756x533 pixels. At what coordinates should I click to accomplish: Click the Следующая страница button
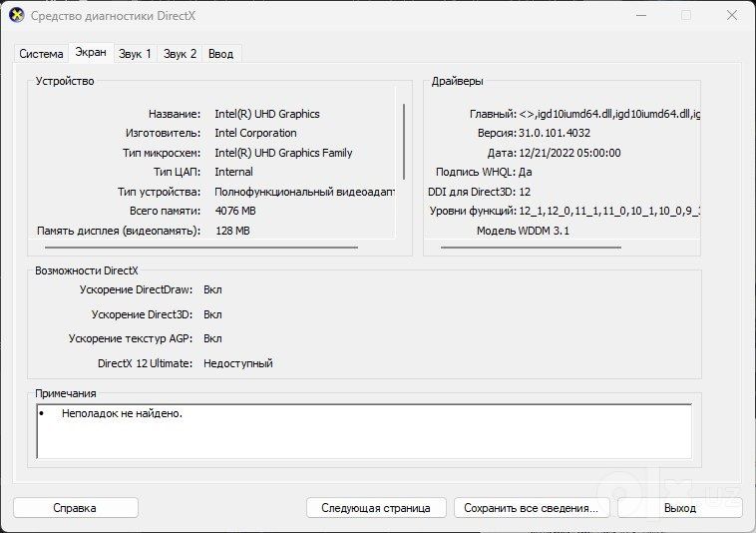click(376, 508)
